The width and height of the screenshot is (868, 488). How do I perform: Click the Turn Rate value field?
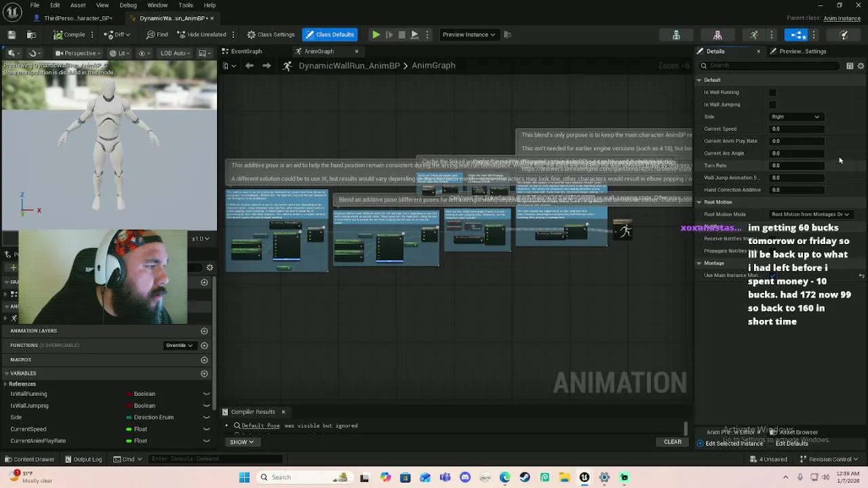click(x=796, y=165)
